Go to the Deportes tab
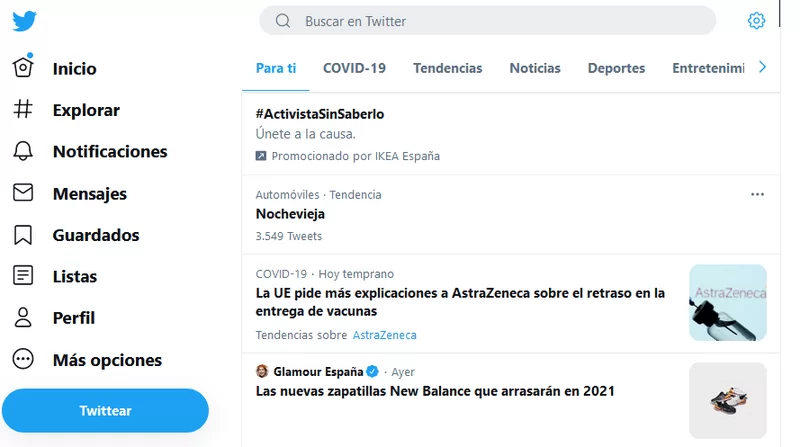This screenshot has width=800, height=447. pos(616,68)
